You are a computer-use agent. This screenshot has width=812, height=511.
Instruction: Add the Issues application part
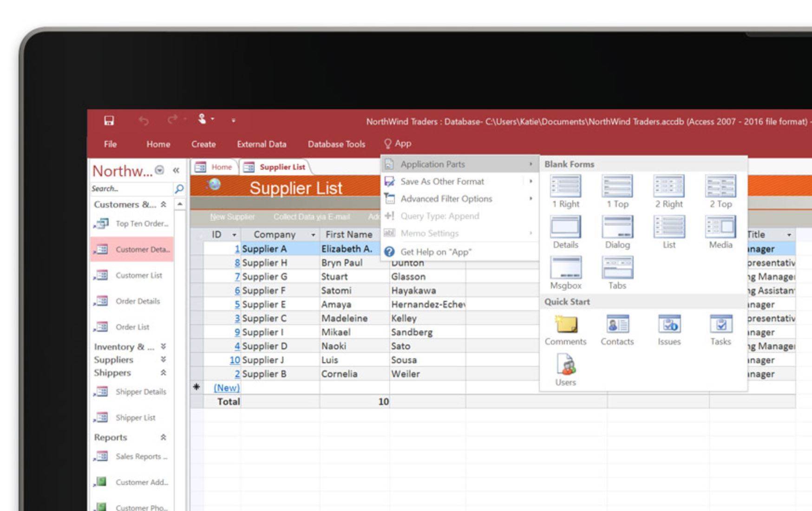(669, 329)
